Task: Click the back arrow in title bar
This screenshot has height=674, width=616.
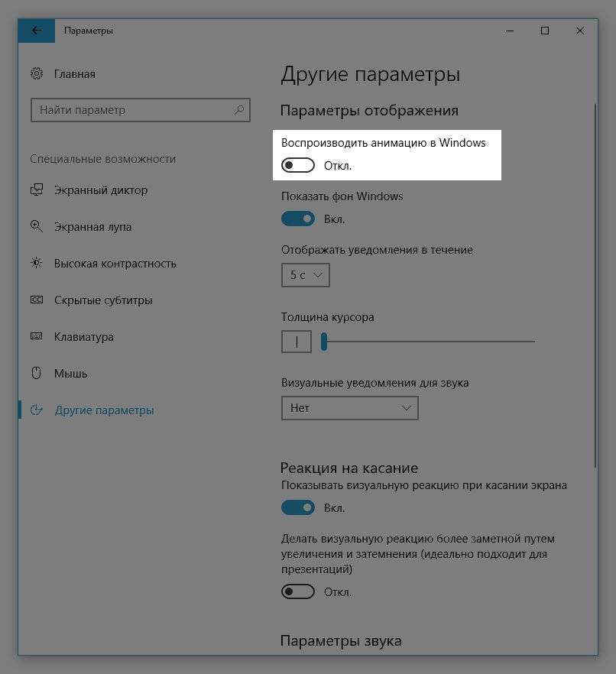Action: (37, 31)
